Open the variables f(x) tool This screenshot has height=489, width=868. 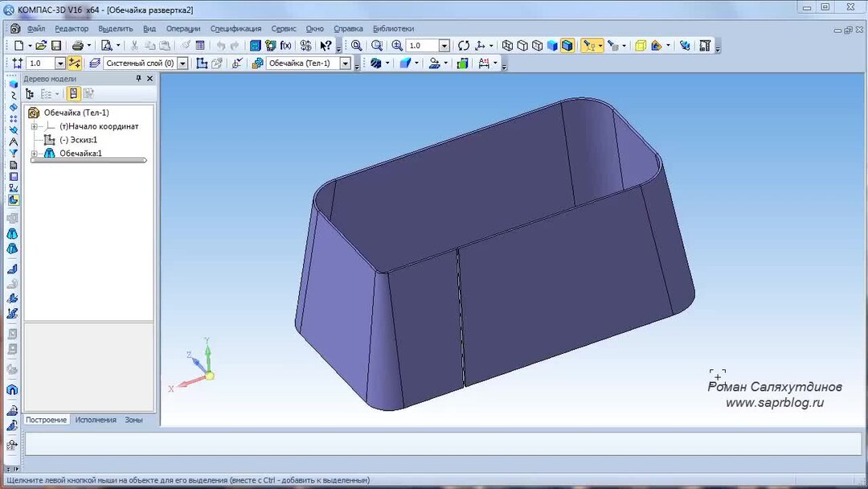[285, 46]
